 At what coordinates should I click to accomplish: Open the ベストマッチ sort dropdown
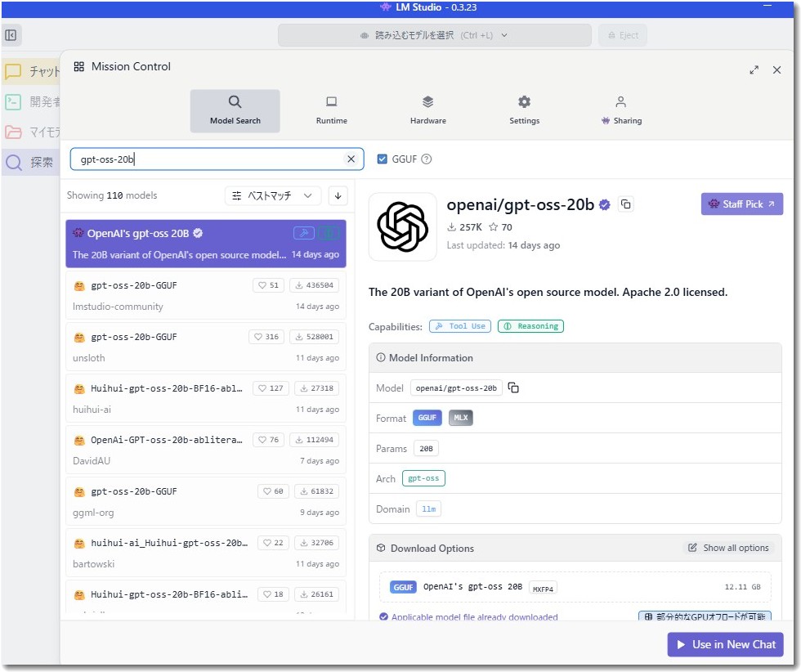273,195
